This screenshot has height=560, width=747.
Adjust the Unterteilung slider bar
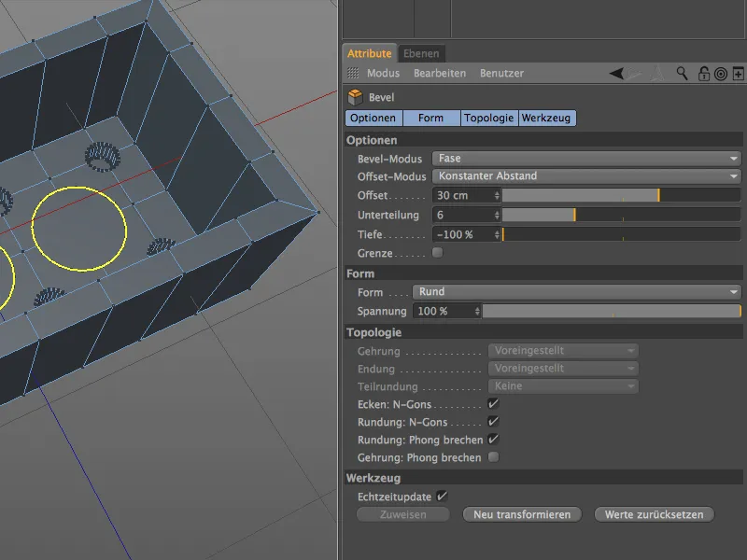click(x=621, y=215)
